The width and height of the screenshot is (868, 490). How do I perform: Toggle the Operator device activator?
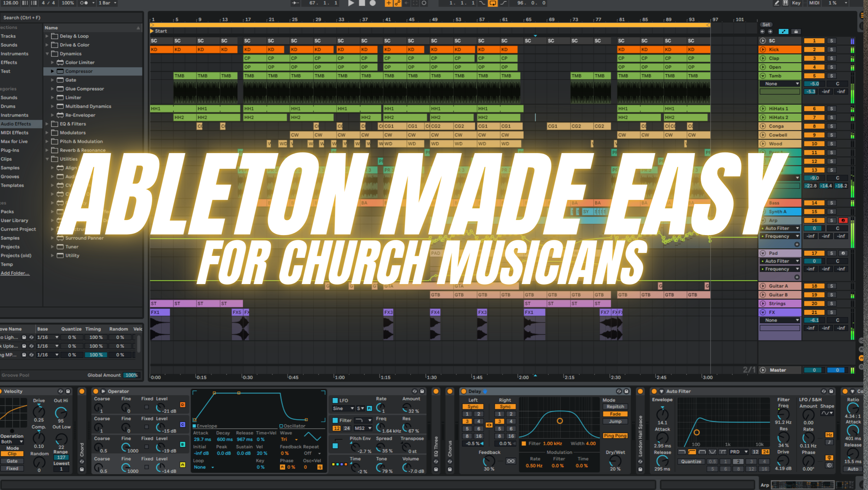[96, 391]
